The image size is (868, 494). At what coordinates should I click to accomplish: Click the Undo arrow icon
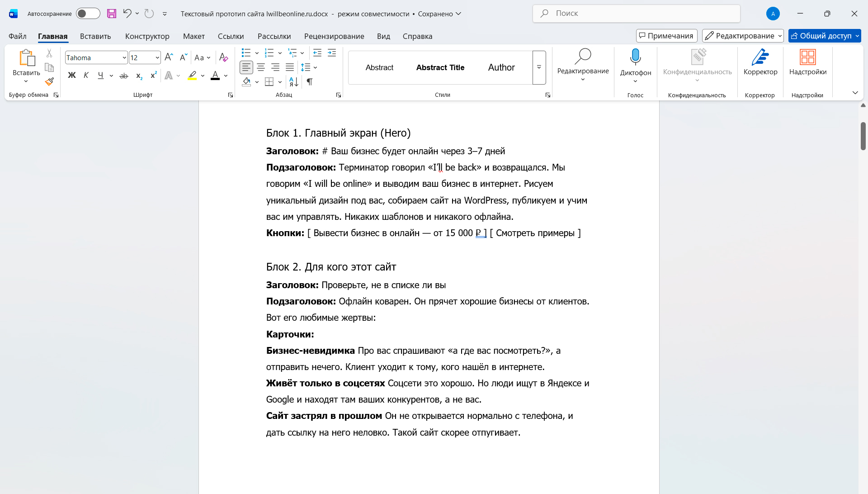127,14
